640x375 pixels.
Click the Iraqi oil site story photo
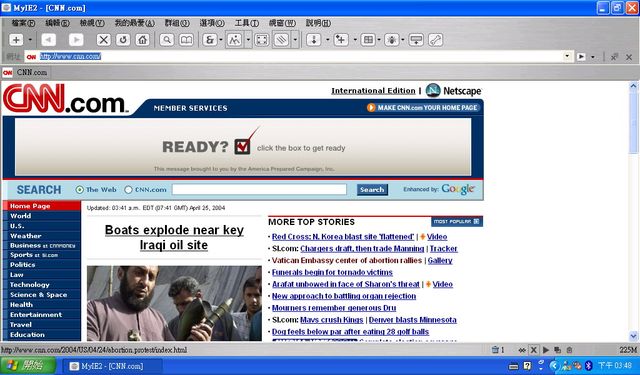pos(174,303)
